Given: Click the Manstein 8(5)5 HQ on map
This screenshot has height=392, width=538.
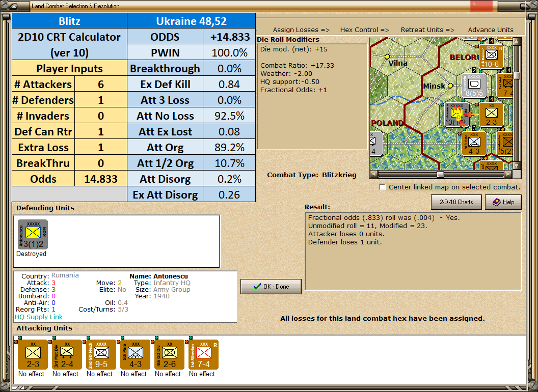Looking at the screenshot, I should (474, 86).
